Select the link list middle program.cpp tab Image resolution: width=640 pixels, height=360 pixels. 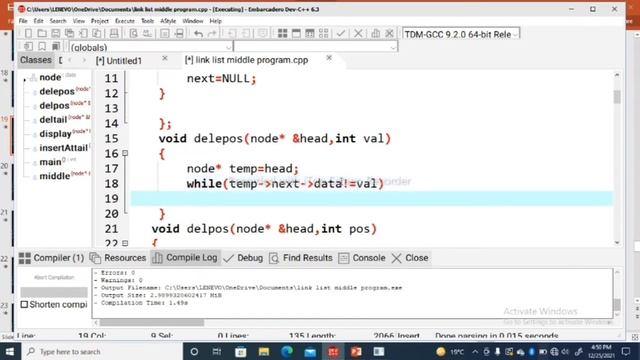(247, 60)
